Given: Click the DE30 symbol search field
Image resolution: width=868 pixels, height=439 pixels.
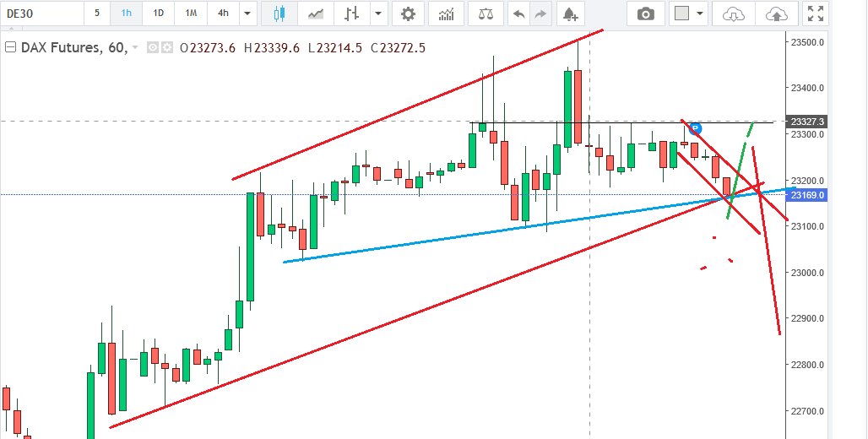Looking at the screenshot, I should tap(42, 14).
